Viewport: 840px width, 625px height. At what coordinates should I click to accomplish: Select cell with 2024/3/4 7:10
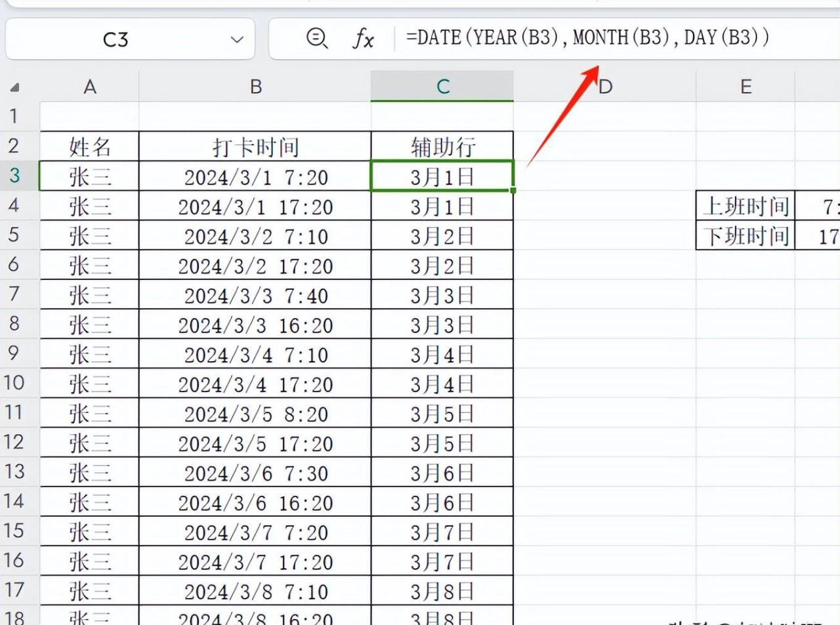[255, 353]
